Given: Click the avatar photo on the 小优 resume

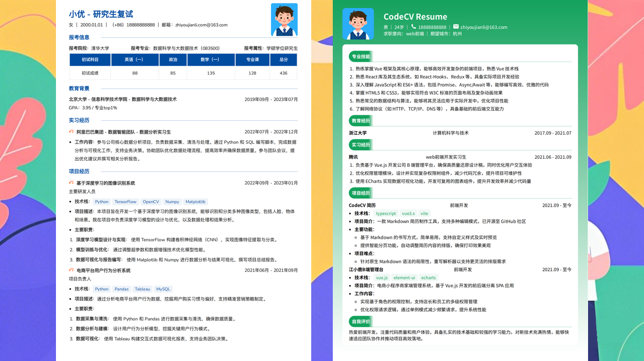Looking at the screenshot, I should (284, 20).
